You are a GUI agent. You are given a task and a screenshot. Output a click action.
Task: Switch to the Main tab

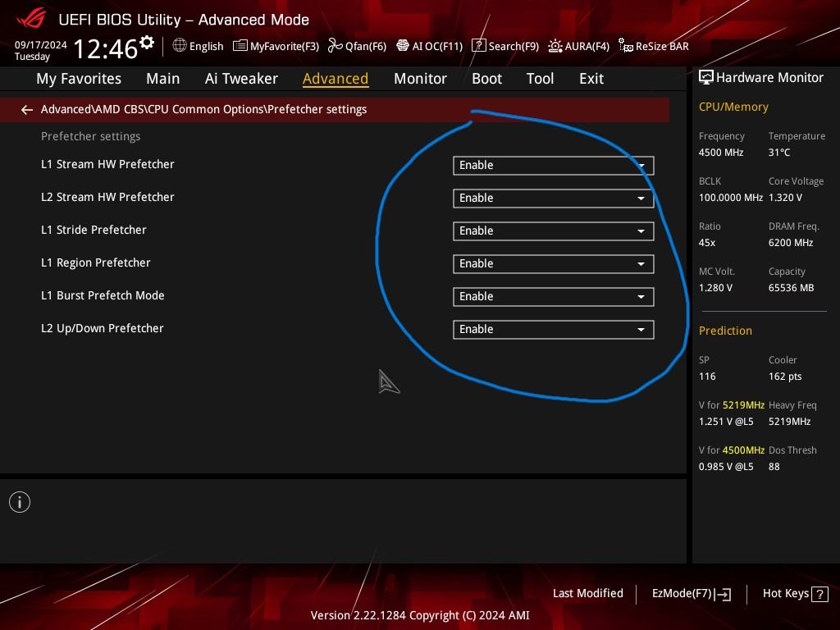coord(163,79)
